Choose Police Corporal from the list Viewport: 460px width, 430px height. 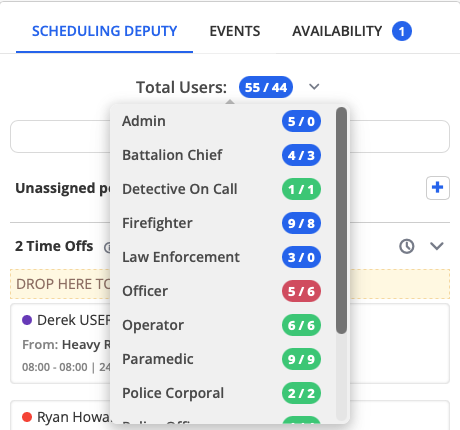click(221, 393)
